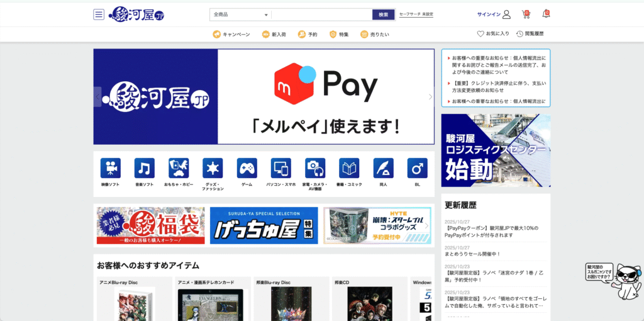644x321 pixels.
Task: Open the 新入荷 menu item
Action: coord(274,35)
